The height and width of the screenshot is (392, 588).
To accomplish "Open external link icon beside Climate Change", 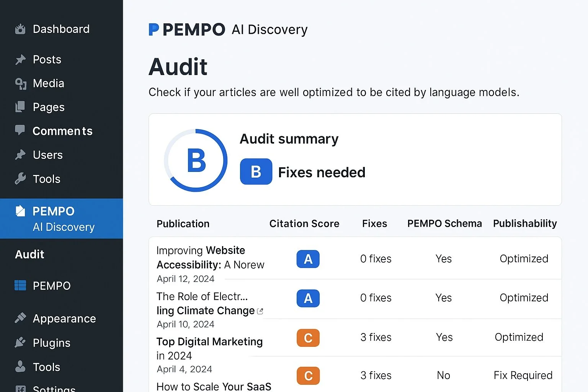I will click(x=260, y=311).
